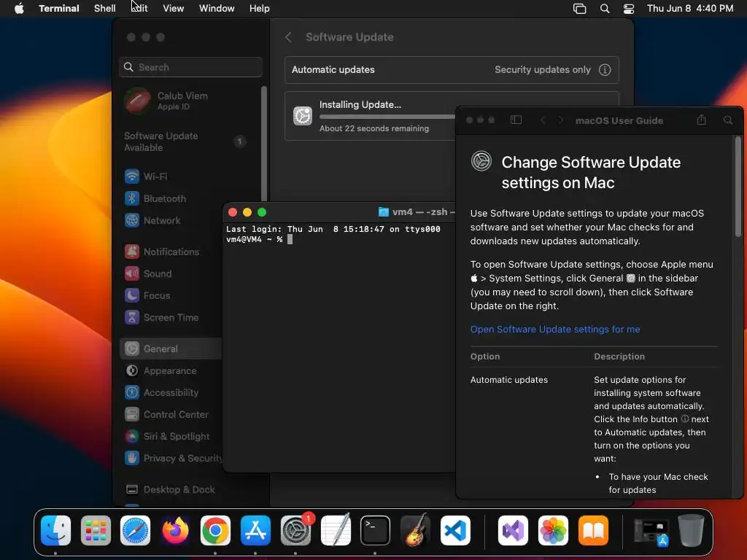
Task: Click the System Settings sidebar scrollbar
Action: (x=264, y=143)
